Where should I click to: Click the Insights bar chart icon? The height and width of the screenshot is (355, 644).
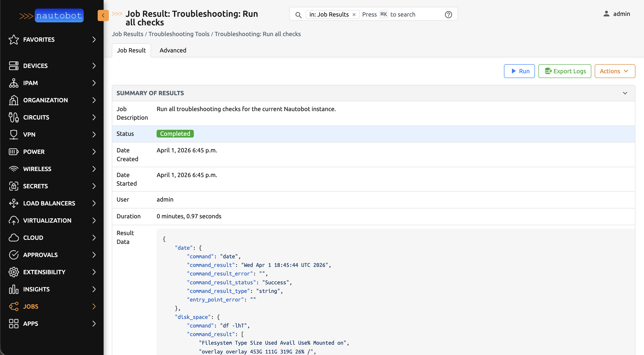coord(14,289)
